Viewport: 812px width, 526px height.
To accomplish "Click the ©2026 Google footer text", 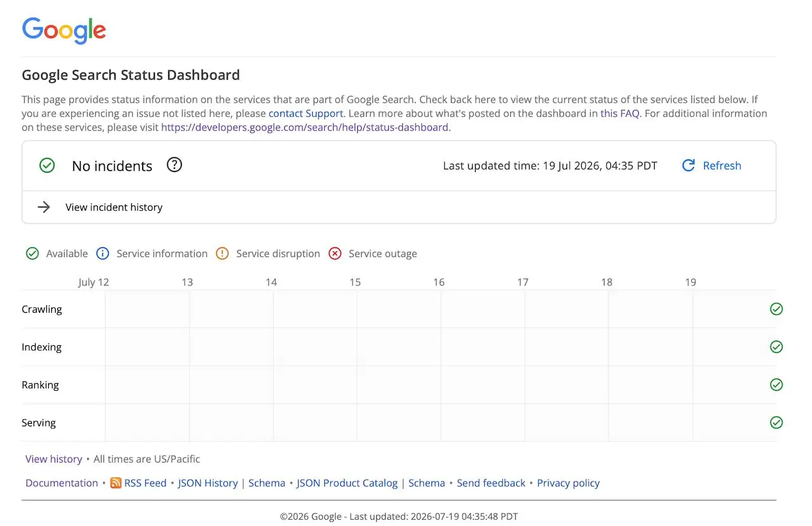I will [x=399, y=516].
